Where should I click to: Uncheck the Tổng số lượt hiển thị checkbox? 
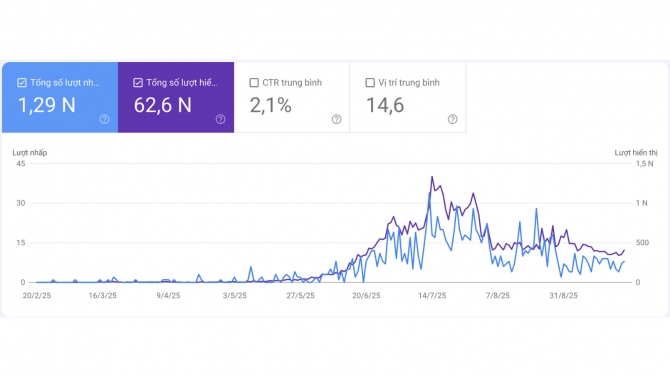tap(138, 82)
